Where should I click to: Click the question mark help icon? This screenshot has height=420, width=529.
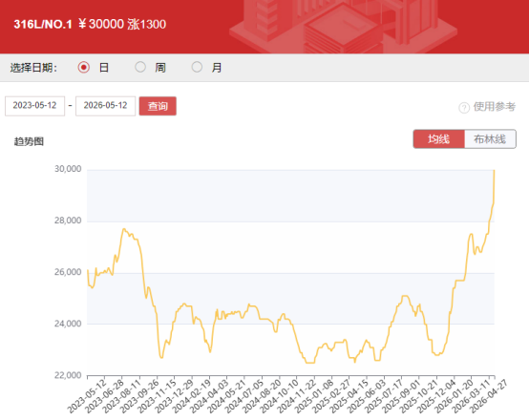pyautogui.click(x=464, y=108)
